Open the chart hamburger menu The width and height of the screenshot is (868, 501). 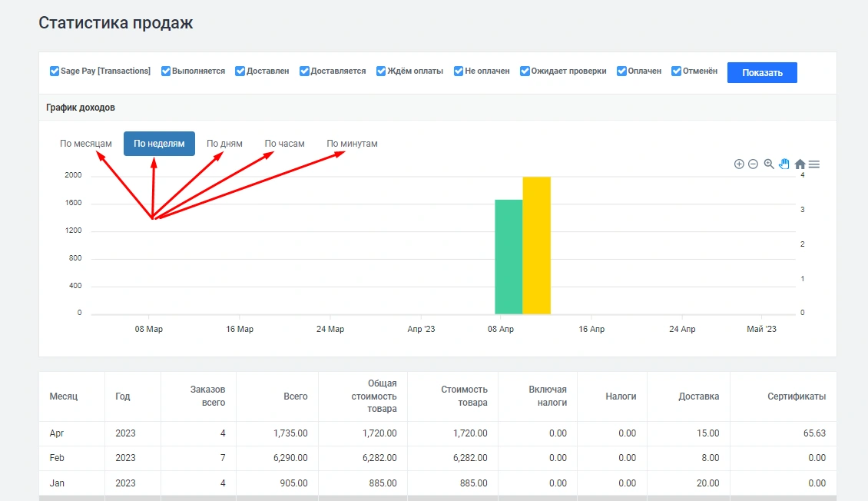click(x=814, y=164)
